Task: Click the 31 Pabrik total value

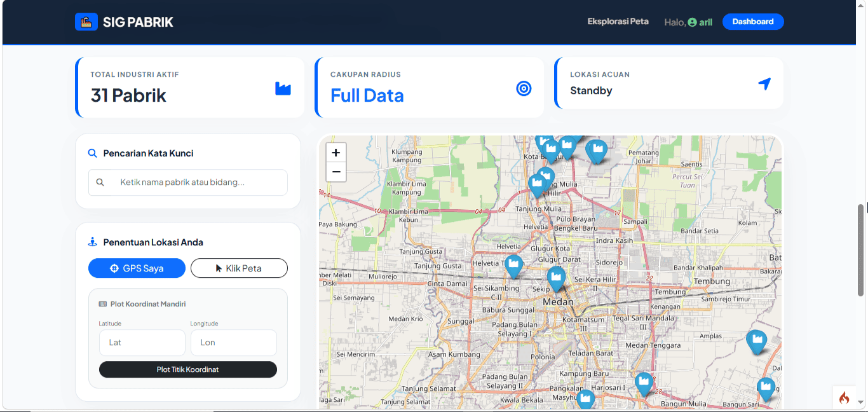Action: pyautogui.click(x=128, y=95)
